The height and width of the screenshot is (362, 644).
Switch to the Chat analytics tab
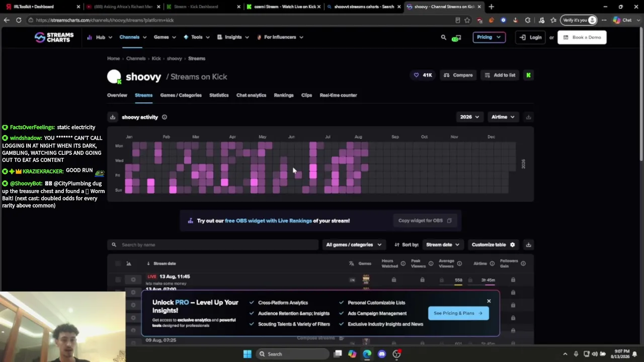coord(251,95)
